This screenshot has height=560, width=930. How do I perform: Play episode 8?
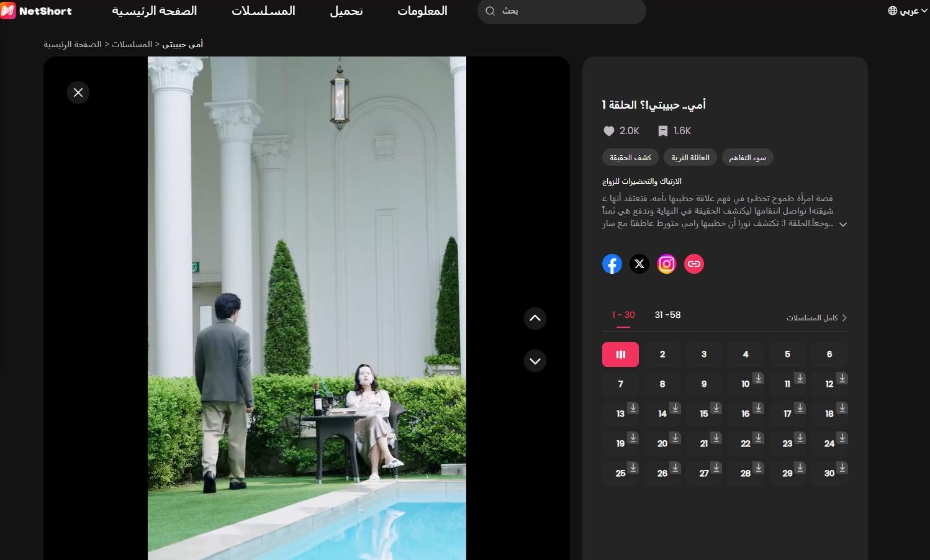tap(662, 384)
